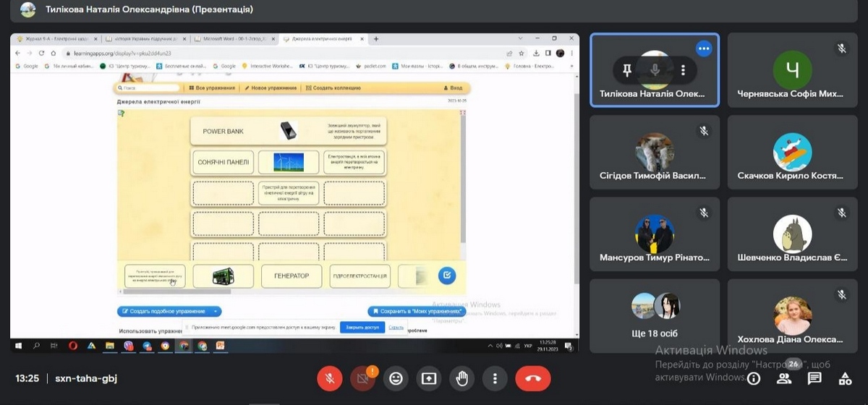This screenshot has height=405, width=868.
Task: Pin Тилікова Наталія's tile
Action: click(627, 70)
